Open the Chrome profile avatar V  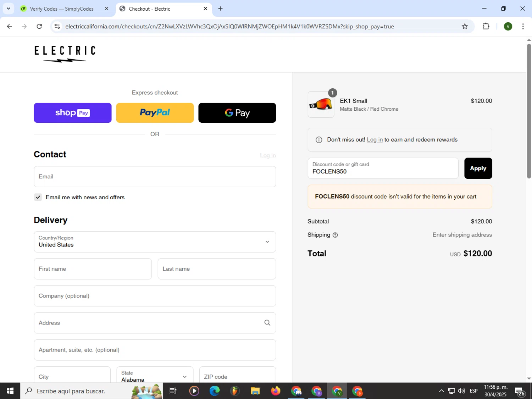click(508, 26)
